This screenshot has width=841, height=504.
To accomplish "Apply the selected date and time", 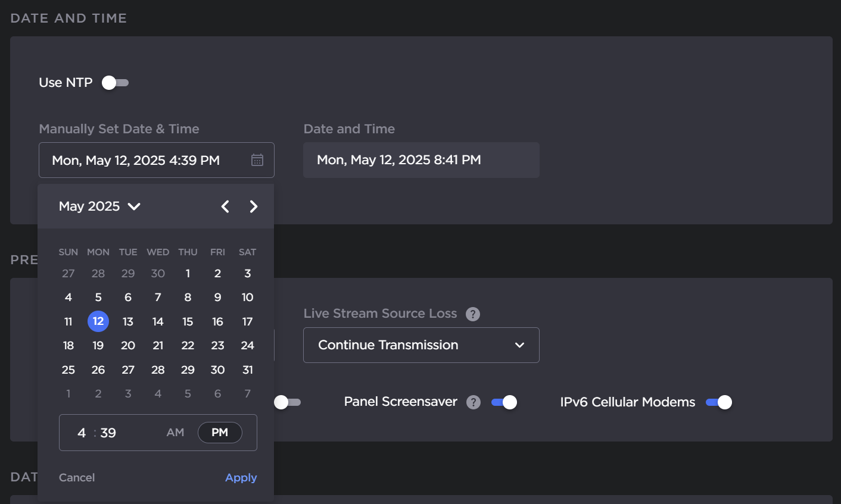I will pos(241,478).
